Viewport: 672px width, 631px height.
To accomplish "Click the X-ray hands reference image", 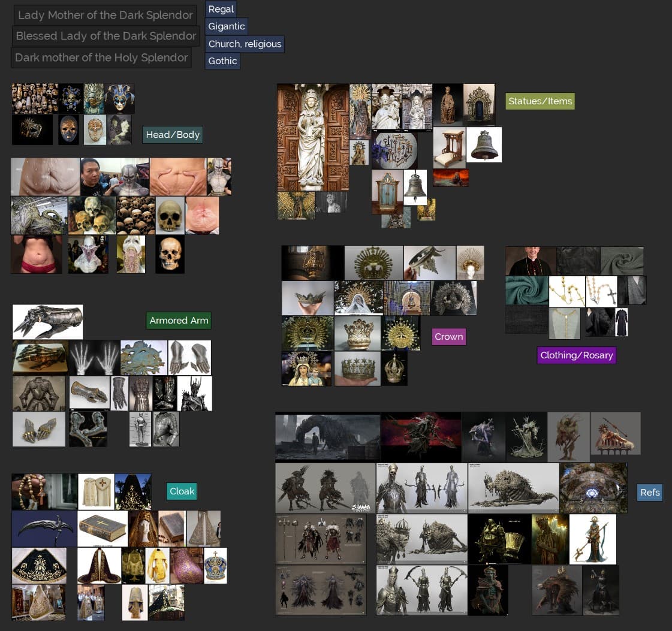I will click(94, 357).
